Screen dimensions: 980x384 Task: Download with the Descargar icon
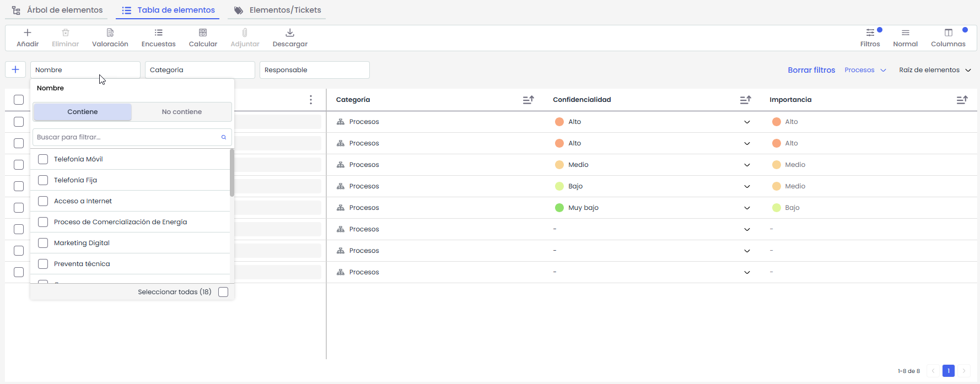pos(290,33)
